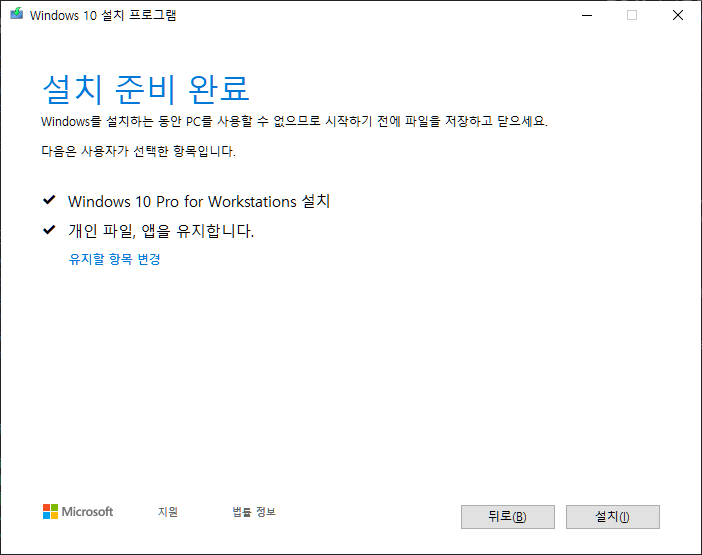The image size is (702, 555).
Task: Open the 법률 정보 legal info link
Action: 254,512
